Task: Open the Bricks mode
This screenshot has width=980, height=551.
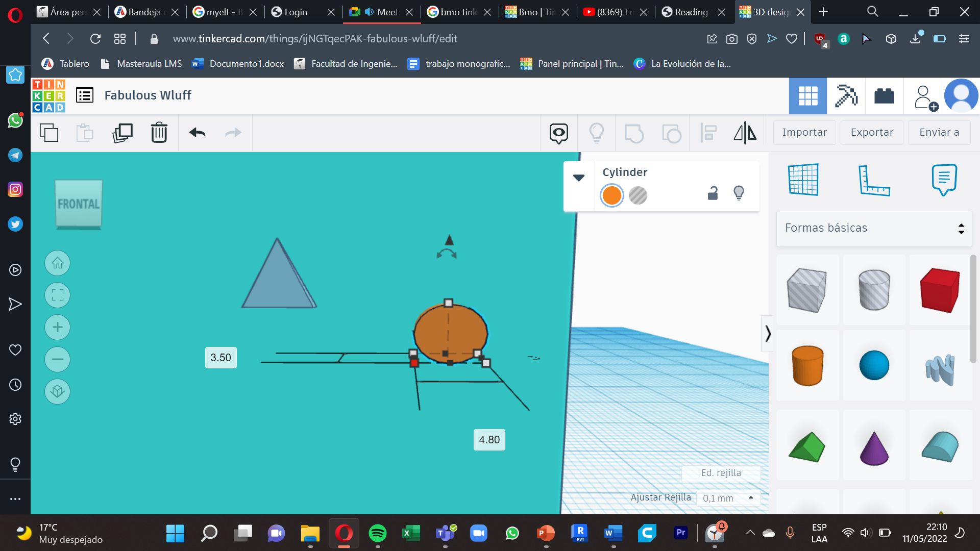Action: coord(885,96)
